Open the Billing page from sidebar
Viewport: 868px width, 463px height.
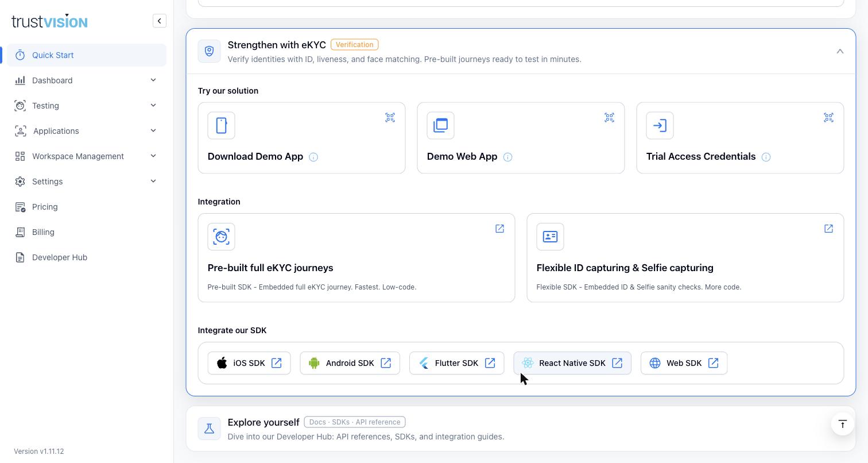pyautogui.click(x=87, y=232)
